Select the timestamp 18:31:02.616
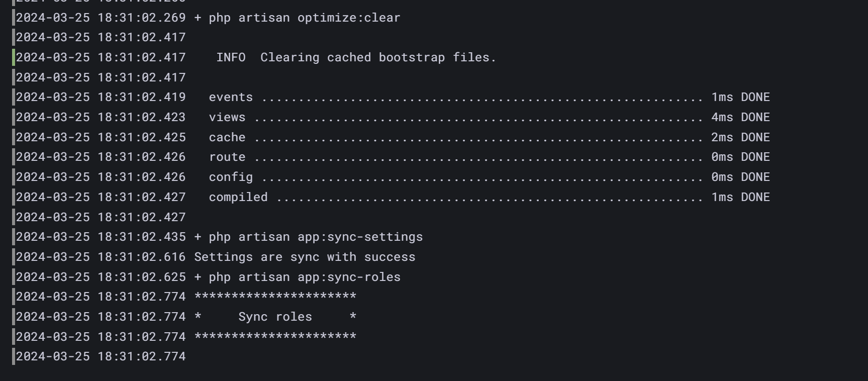 [141, 257]
